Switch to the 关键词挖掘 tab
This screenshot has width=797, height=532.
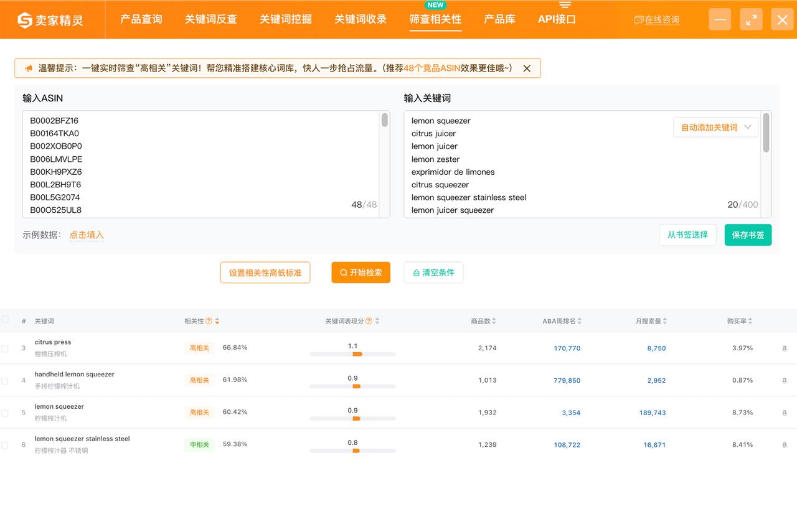(286, 19)
